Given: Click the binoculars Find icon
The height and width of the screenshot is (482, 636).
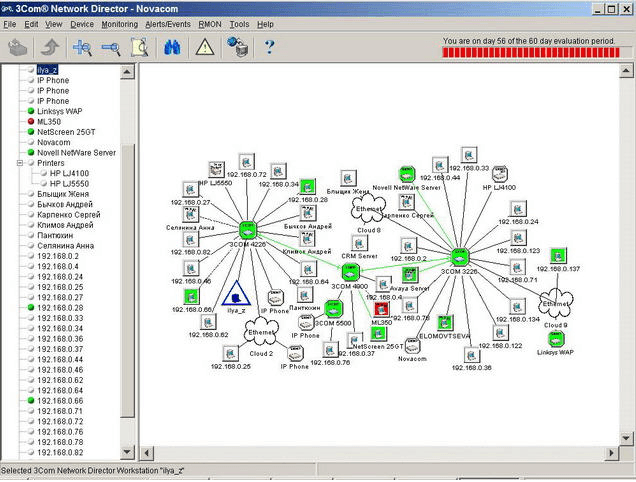Looking at the screenshot, I should pos(172,46).
